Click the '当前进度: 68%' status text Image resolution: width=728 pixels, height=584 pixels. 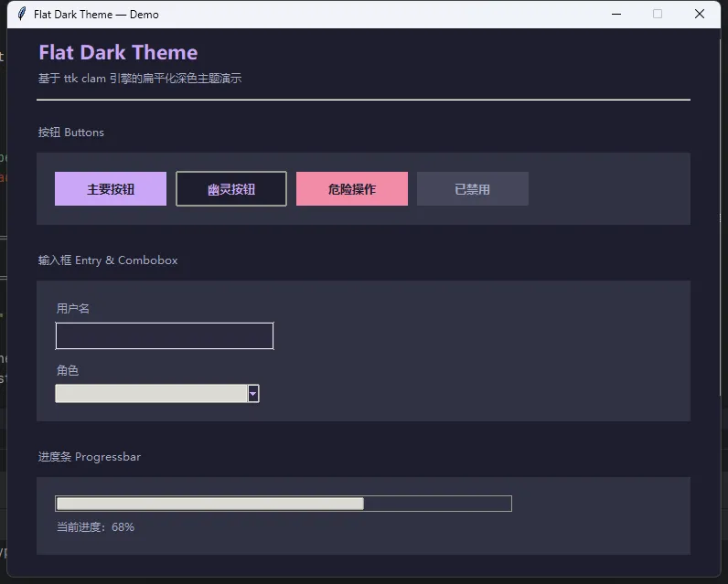[95, 527]
